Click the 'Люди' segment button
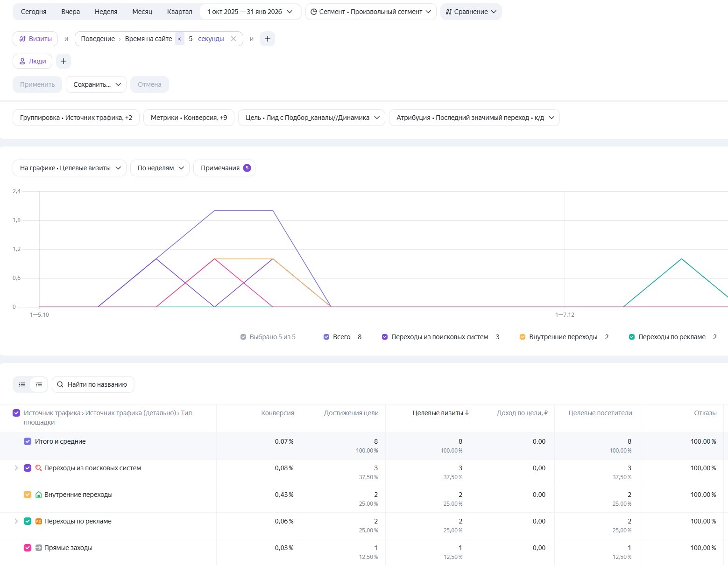This screenshot has height=565, width=728. [32, 61]
